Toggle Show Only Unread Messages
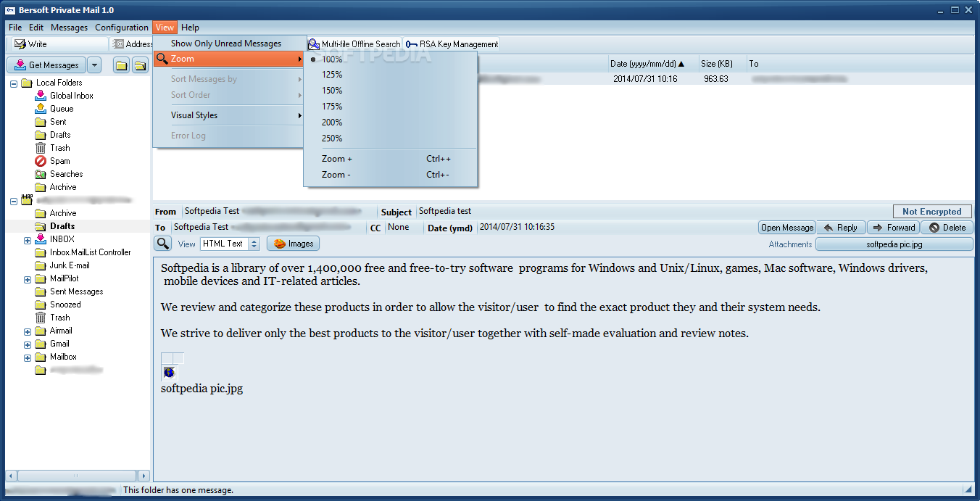Viewport: 980px width, 501px height. (x=229, y=44)
